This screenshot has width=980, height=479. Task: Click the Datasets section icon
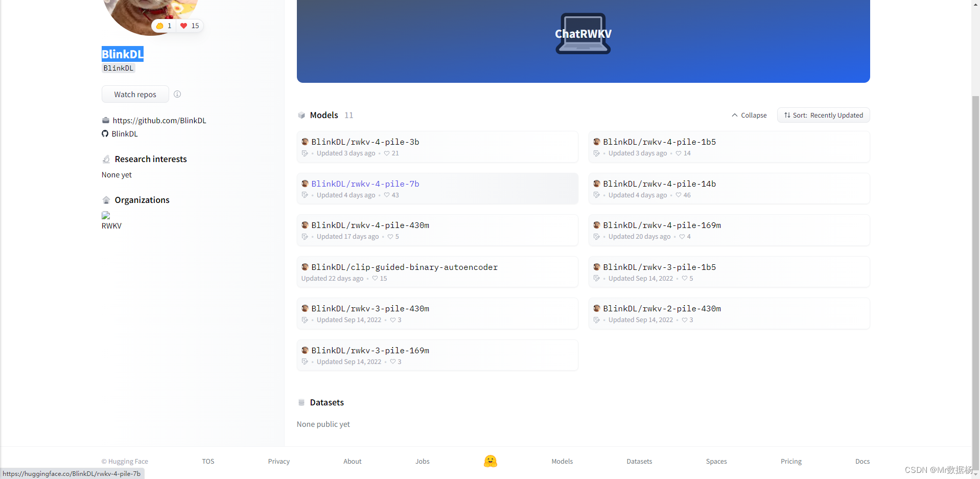[301, 403]
